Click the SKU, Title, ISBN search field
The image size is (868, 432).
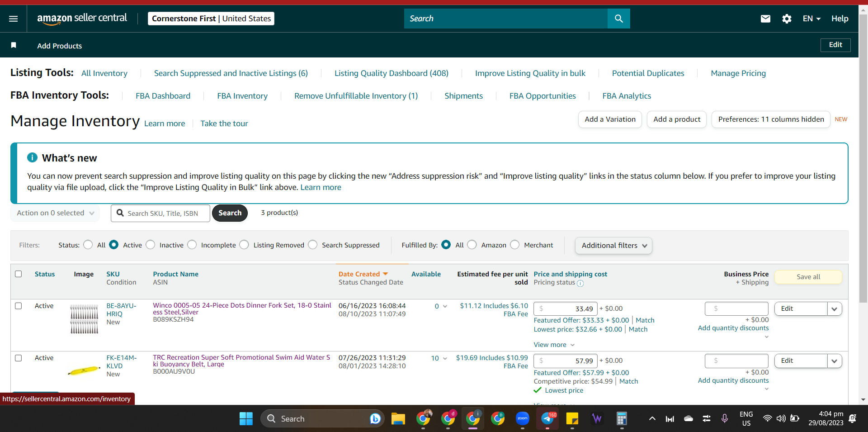(x=160, y=213)
